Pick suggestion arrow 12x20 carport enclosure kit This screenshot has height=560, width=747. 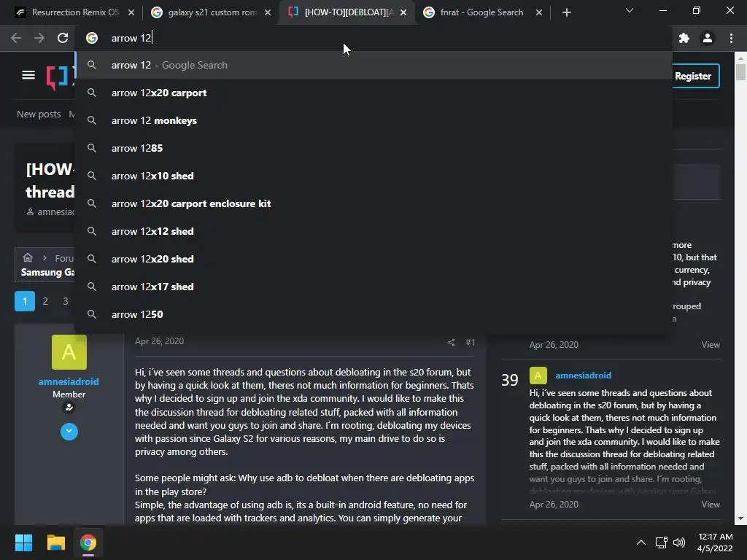pos(373,203)
